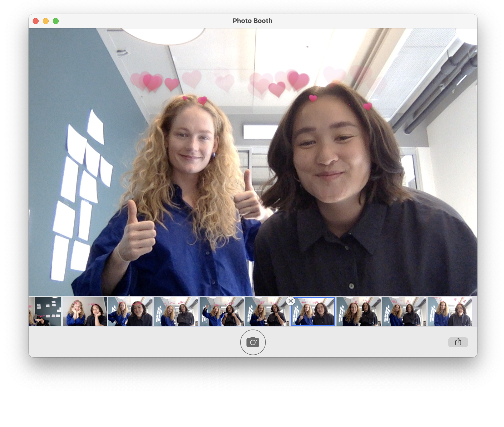Screen dimensions: 504x427
Task: Close the Photo Booth window
Action: 36,21
